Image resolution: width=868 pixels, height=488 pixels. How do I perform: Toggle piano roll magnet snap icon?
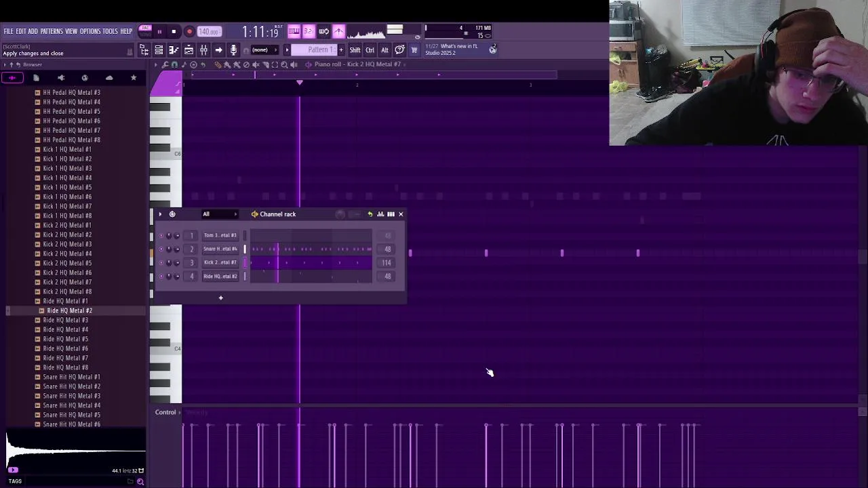pyautogui.click(x=174, y=64)
